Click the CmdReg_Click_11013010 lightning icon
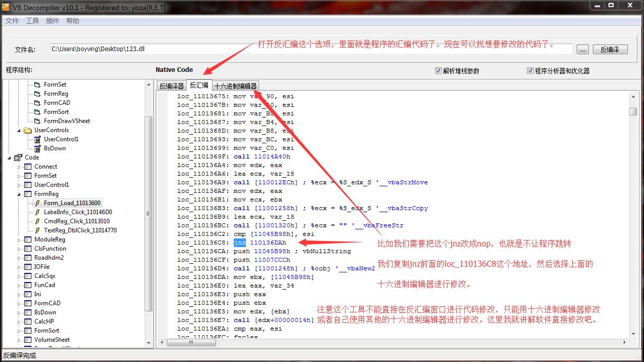 38,221
